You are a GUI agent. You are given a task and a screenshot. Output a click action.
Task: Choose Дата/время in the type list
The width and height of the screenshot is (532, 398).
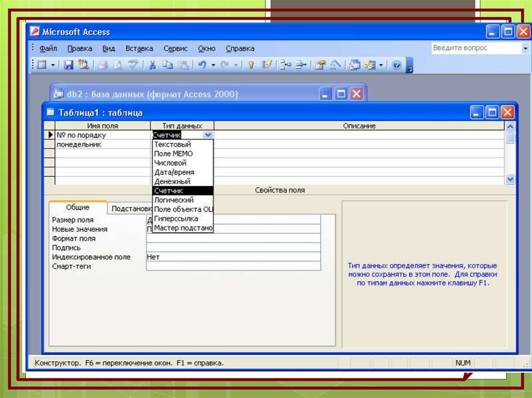coord(174,172)
